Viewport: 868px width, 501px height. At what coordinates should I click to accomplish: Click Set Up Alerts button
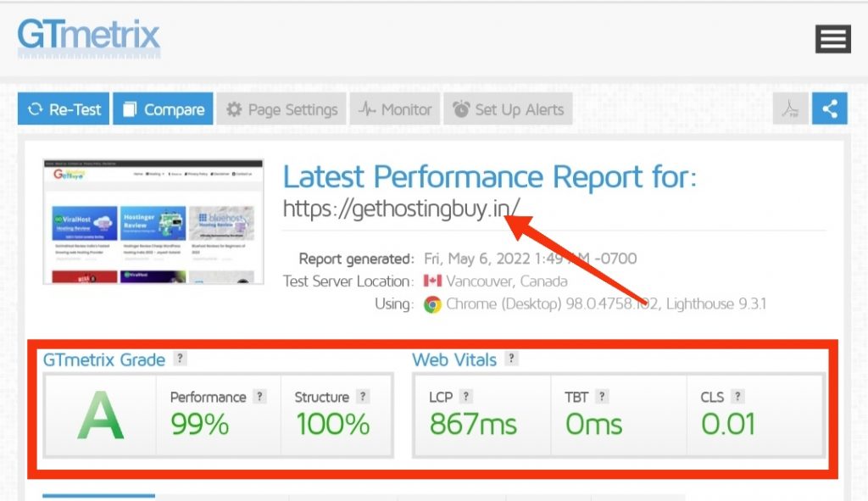click(x=509, y=109)
